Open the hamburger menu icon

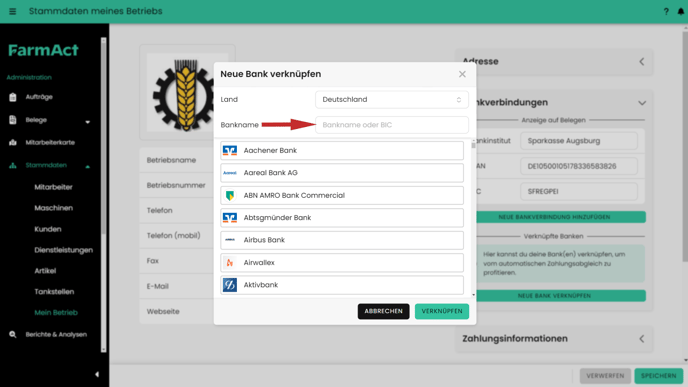tap(12, 11)
